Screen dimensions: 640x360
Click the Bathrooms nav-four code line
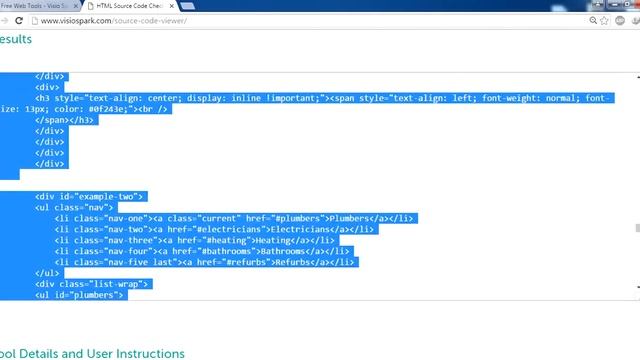click(202, 251)
